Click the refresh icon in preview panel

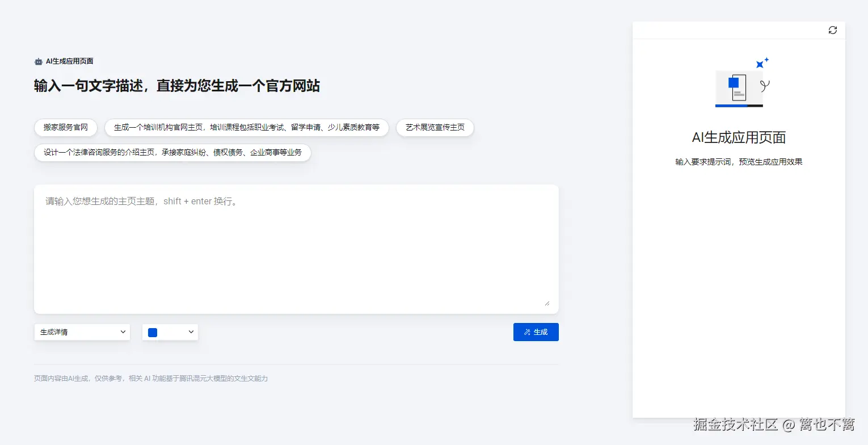click(x=832, y=30)
